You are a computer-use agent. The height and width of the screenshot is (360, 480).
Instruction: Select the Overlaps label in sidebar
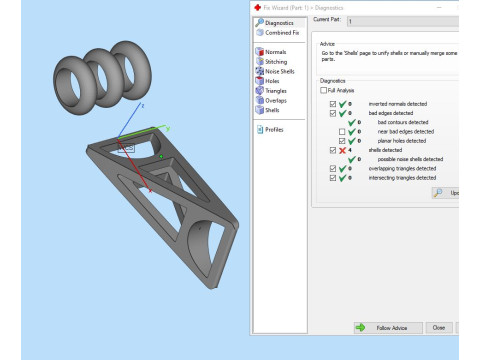point(276,100)
